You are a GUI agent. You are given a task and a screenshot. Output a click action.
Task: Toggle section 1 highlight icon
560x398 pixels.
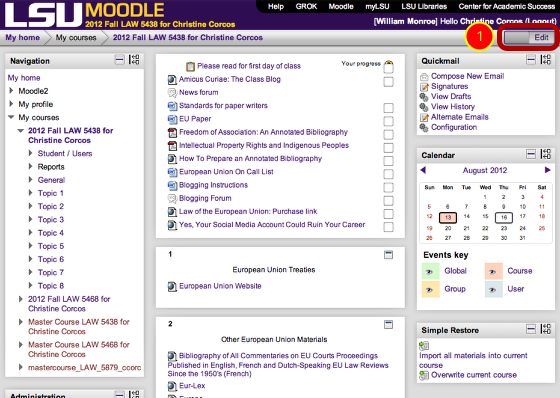(x=388, y=255)
